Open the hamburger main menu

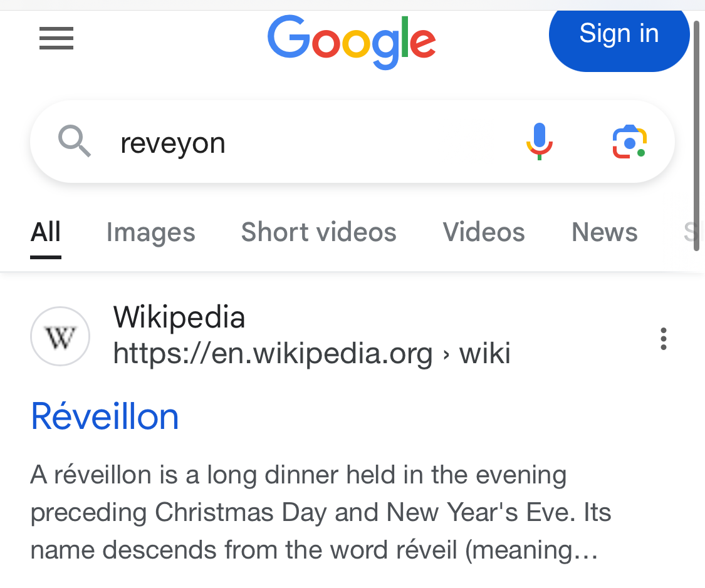point(56,38)
